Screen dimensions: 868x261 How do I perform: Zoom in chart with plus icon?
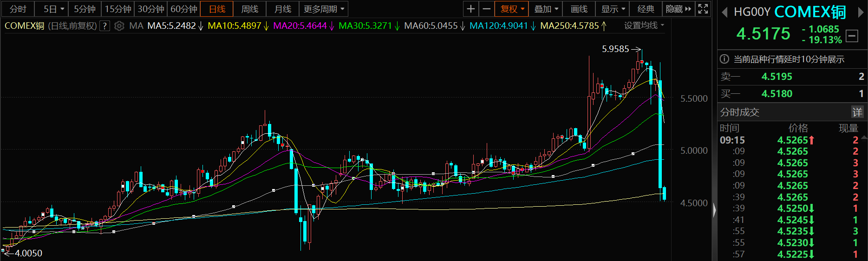(x=471, y=9)
